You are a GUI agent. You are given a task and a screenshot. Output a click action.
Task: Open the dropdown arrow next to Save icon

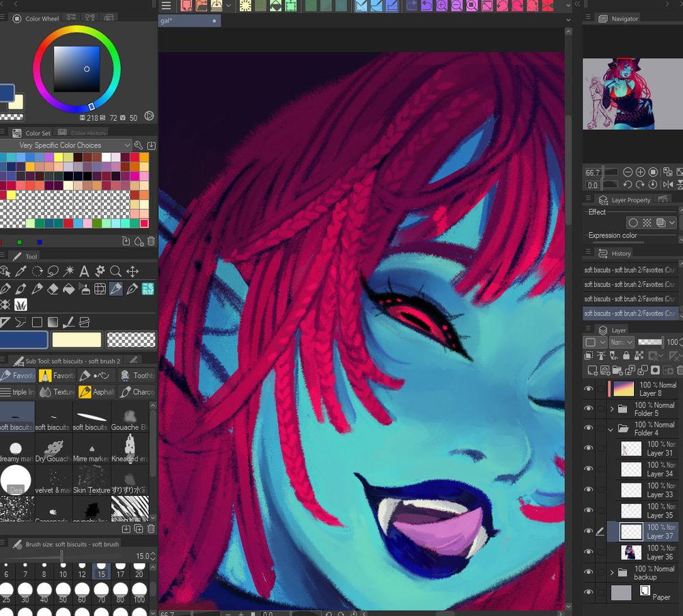tap(228, 5)
